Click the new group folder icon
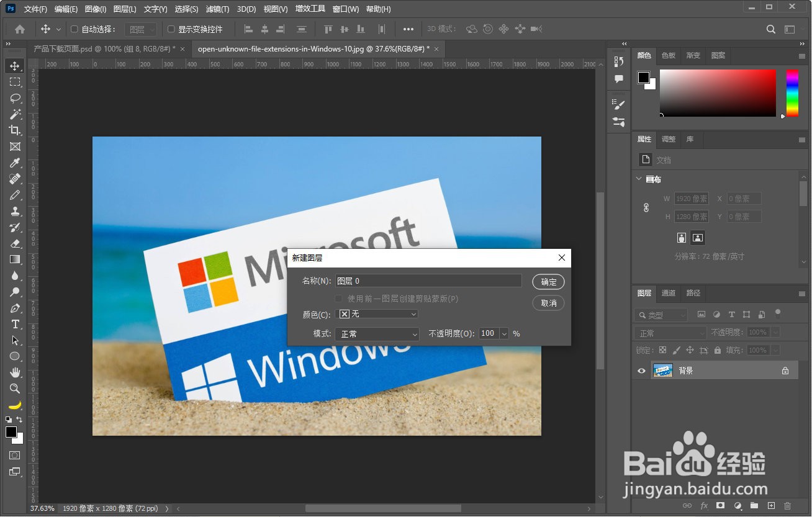 (x=754, y=506)
